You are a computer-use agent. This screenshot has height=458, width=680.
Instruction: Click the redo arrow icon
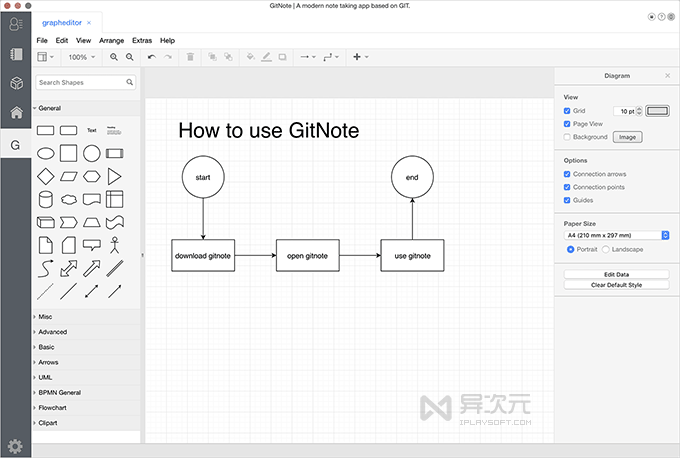pyautogui.click(x=168, y=57)
